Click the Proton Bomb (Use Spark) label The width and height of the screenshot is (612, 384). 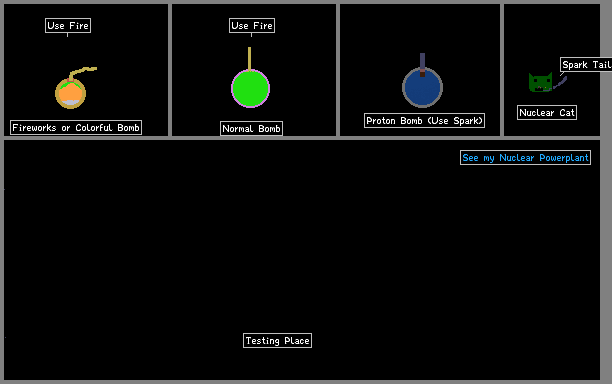[x=424, y=121]
